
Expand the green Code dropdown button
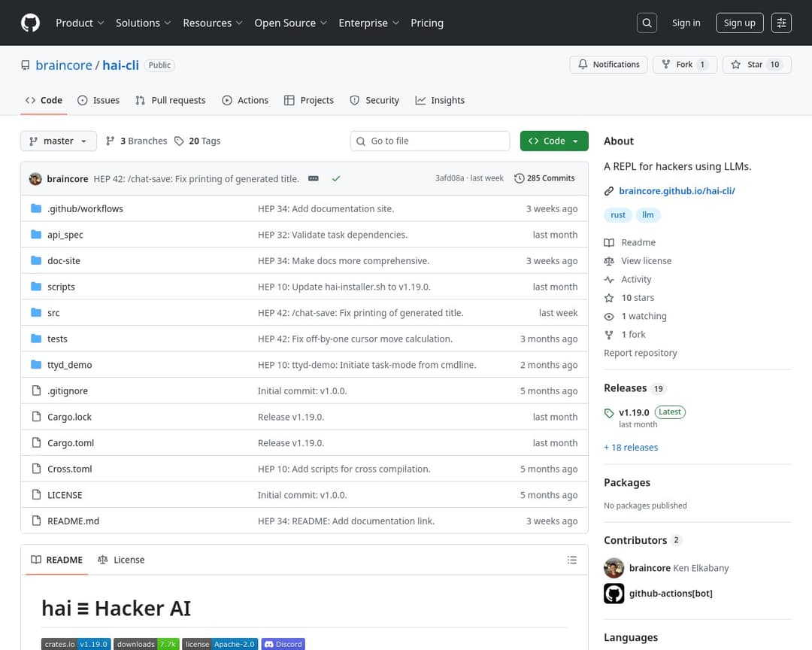[x=553, y=141]
